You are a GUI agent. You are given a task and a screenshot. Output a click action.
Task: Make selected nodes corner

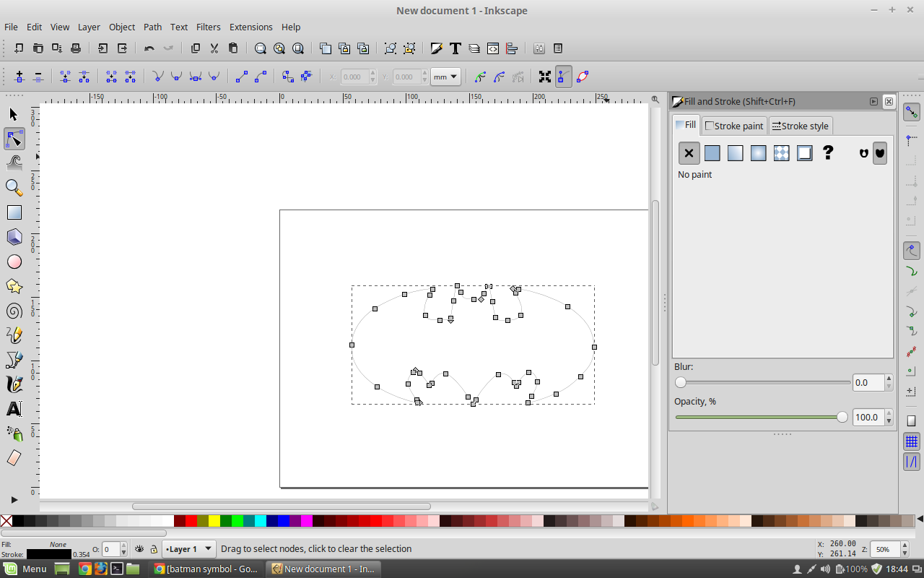(157, 77)
